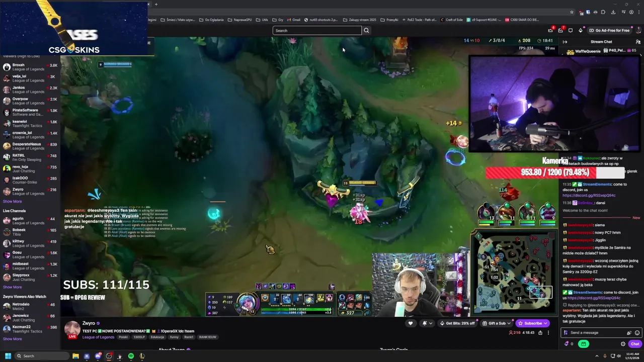Open browser extensions puzzle icon
The width and height of the screenshot is (644, 362).
pyautogui.click(x=604, y=12)
